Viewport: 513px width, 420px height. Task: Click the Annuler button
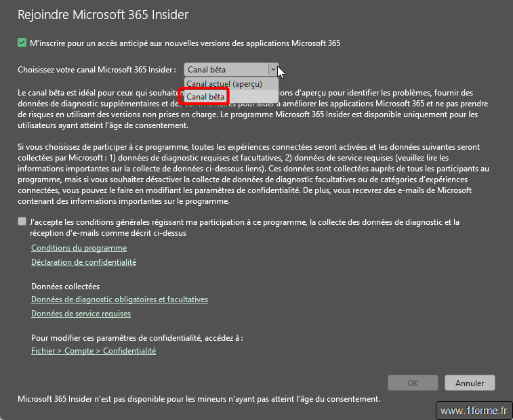point(470,383)
